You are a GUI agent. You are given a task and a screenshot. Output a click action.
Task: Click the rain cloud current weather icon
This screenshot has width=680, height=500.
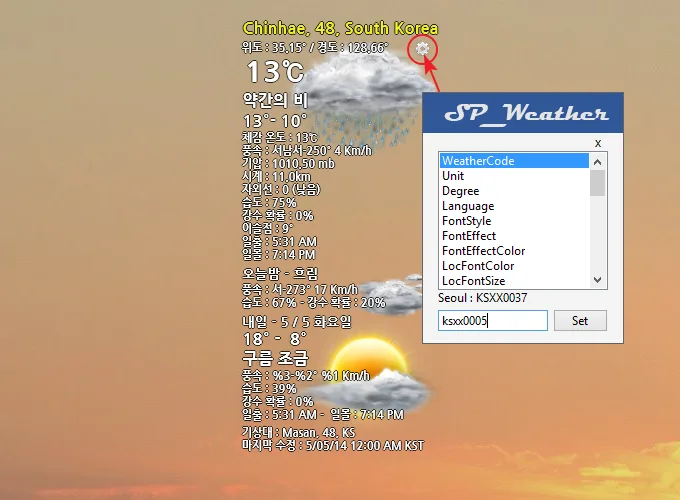pos(365,95)
